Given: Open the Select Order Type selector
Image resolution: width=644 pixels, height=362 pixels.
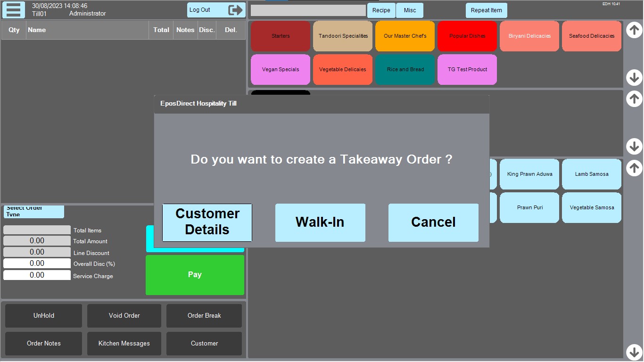Looking at the screenshot, I should click(34, 212).
